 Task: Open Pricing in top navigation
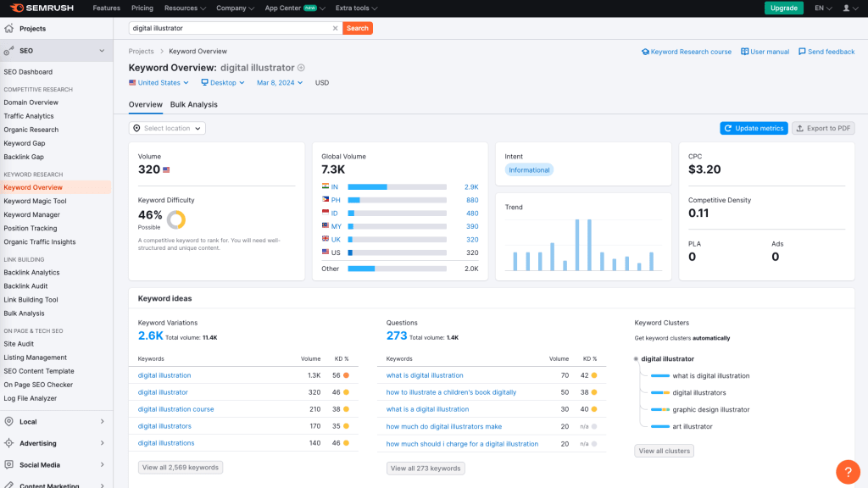(x=142, y=8)
